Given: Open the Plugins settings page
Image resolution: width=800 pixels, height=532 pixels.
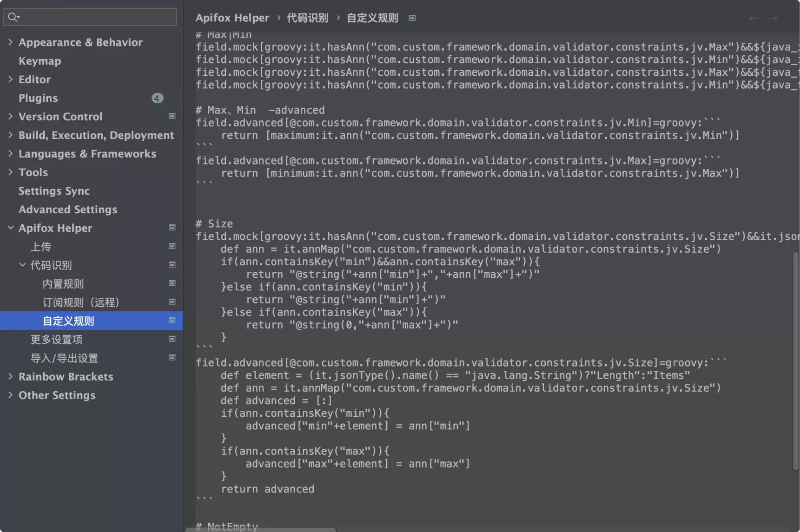Looking at the screenshot, I should (38, 98).
